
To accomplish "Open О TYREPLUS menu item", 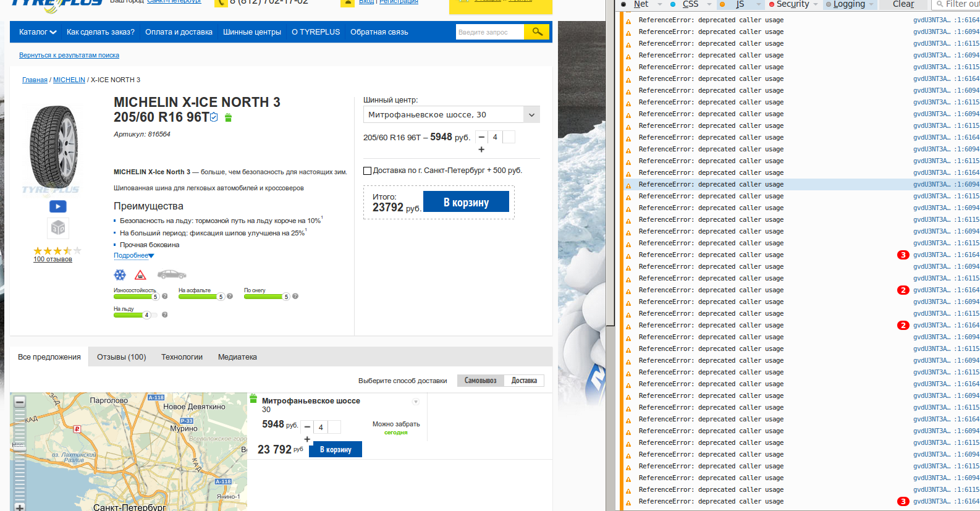I will tap(316, 32).
